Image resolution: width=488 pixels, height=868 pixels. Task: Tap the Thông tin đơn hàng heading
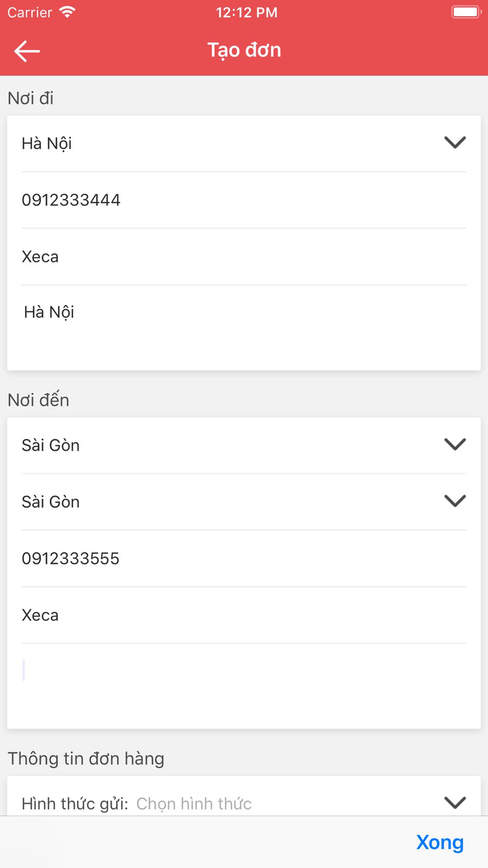click(86, 759)
